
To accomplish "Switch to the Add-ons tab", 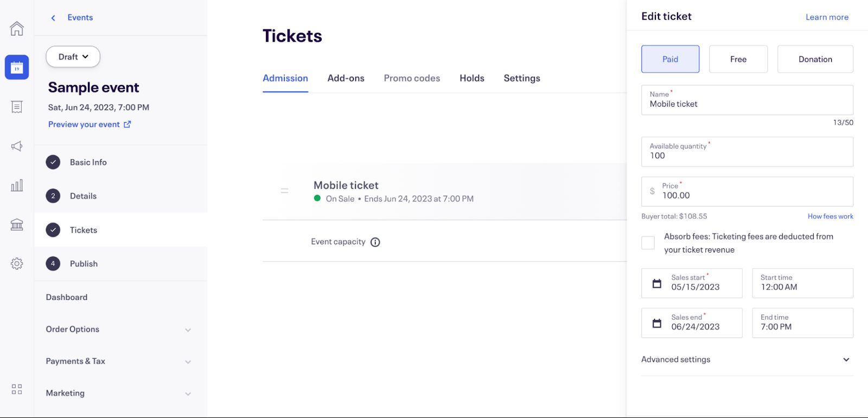I will coord(346,78).
